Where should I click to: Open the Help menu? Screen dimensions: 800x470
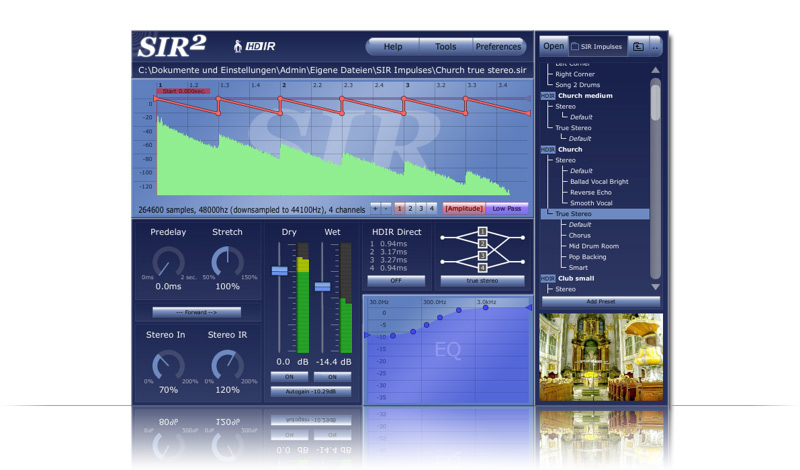(393, 46)
